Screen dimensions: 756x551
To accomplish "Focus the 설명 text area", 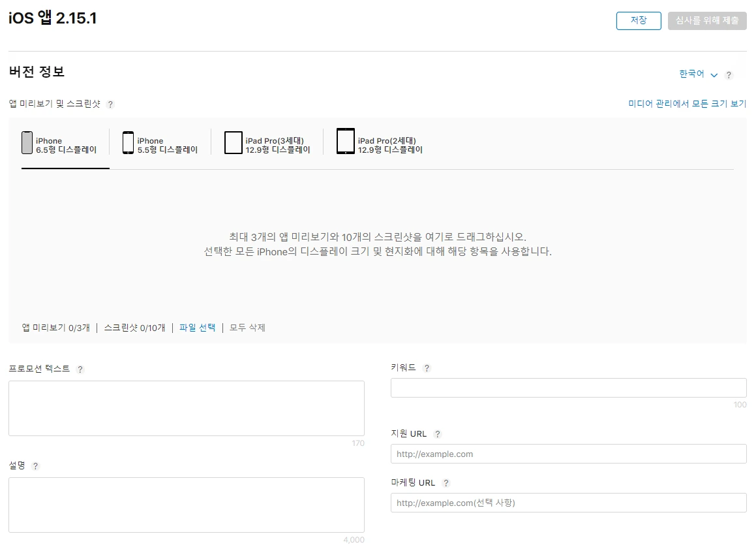I will 186,505.
